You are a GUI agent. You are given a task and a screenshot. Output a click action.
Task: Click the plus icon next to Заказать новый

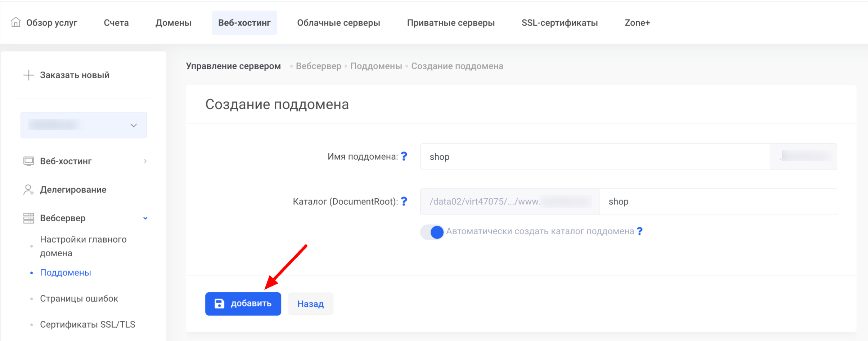tap(28, 75)
